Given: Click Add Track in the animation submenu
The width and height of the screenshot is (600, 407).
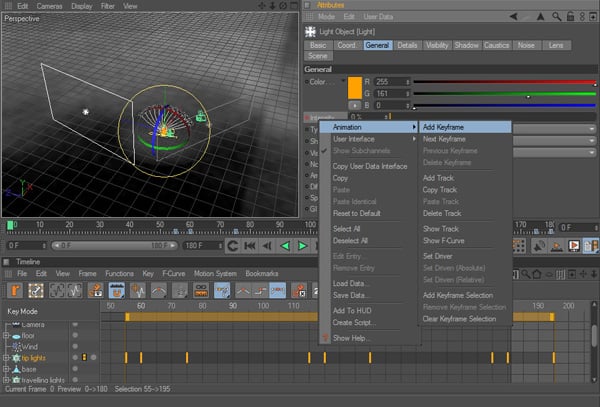Looking at the screenshot, I should (x=437, y=176).
